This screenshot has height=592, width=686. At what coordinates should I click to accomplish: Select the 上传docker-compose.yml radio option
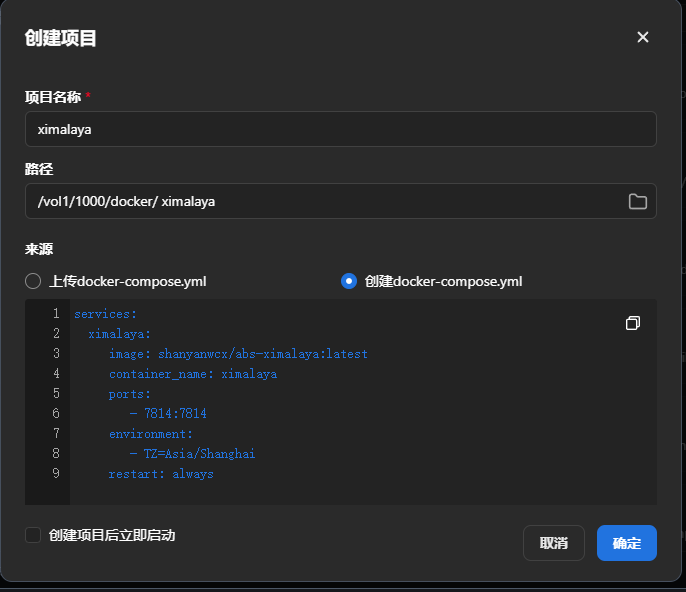click(x=33, y=281)
